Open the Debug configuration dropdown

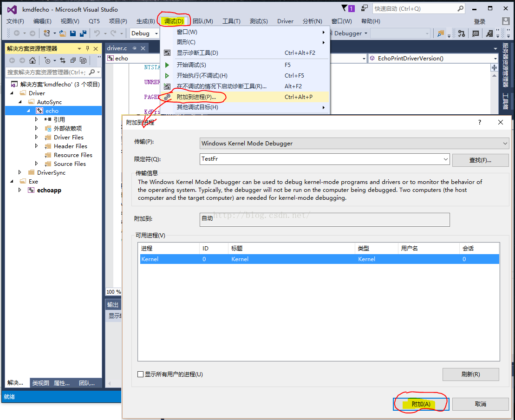coord(156,33)
